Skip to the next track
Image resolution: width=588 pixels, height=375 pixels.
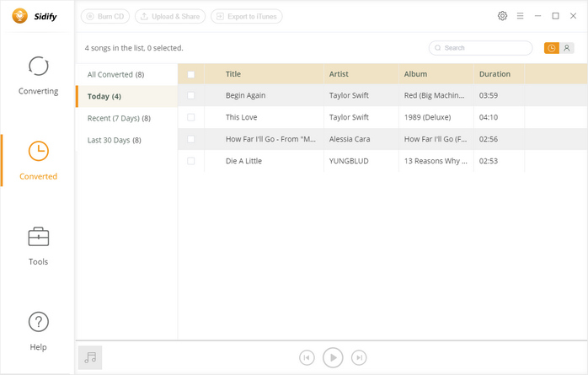click(x=359, y=357)
